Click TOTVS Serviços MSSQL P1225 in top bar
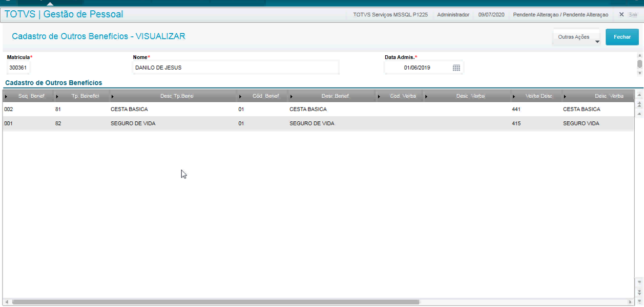 point(390,15)
